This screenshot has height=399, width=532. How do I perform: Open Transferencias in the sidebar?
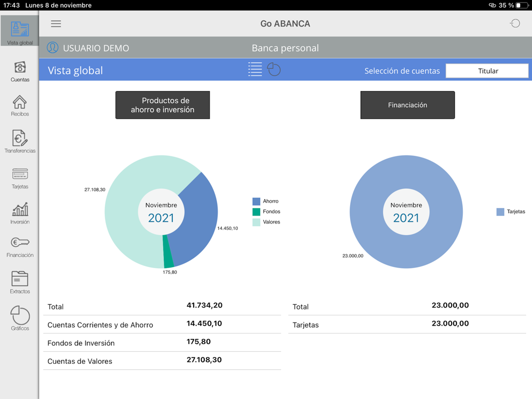tap(20, 142)
